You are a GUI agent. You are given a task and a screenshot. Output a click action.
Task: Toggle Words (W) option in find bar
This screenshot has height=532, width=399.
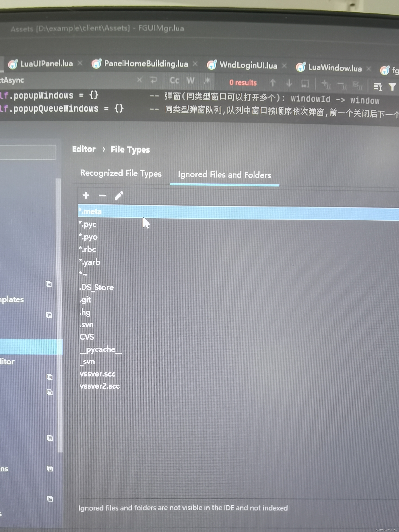[190, 81]
